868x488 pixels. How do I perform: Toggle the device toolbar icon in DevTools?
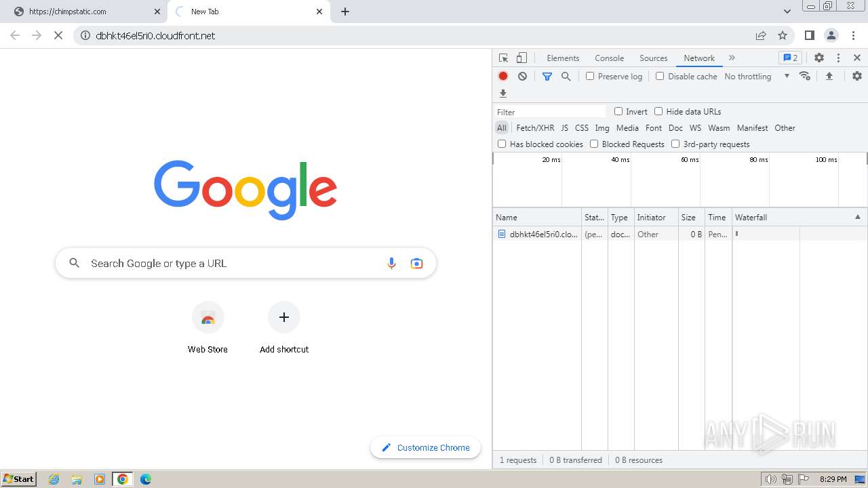click(x=521, y=58)
